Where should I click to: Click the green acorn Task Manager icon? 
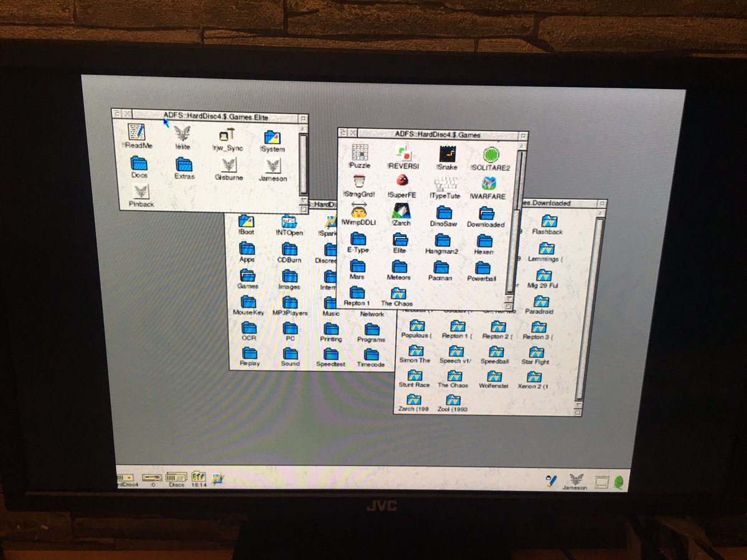coord(619,482)
